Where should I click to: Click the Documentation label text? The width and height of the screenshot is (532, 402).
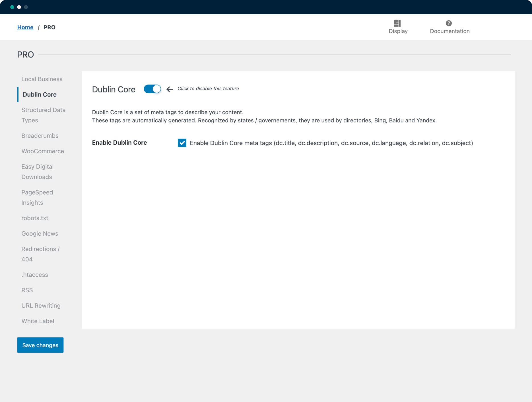click(x=450, y=31)
